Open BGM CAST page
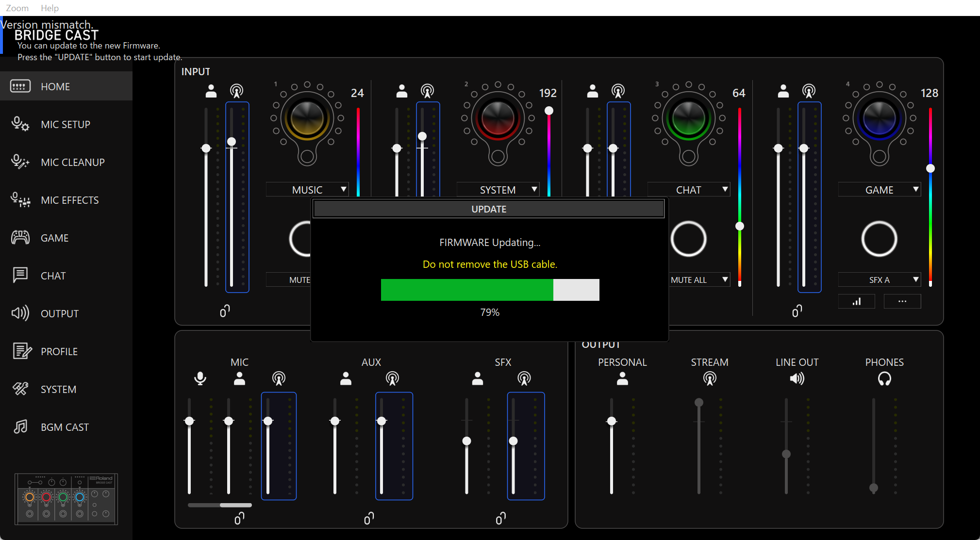 [66, 427]
